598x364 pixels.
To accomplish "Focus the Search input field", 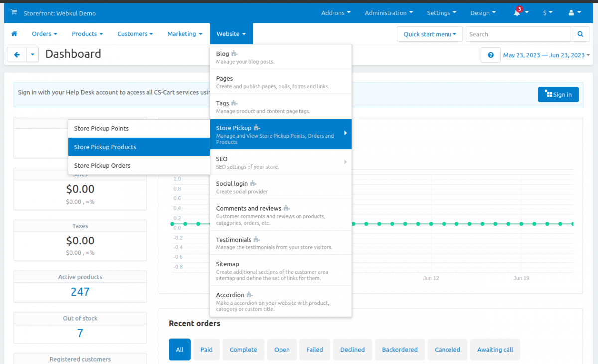I will (518, 34).
